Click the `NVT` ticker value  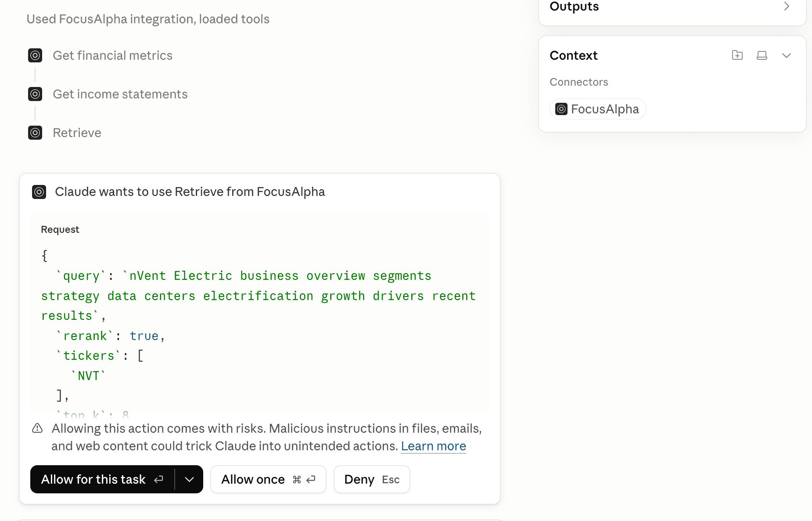point(88,376)
